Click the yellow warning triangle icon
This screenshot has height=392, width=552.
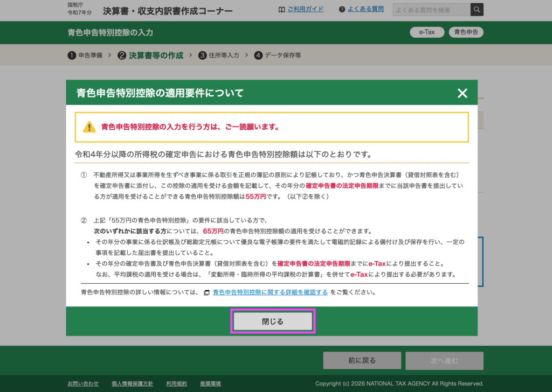pos(89,127)
